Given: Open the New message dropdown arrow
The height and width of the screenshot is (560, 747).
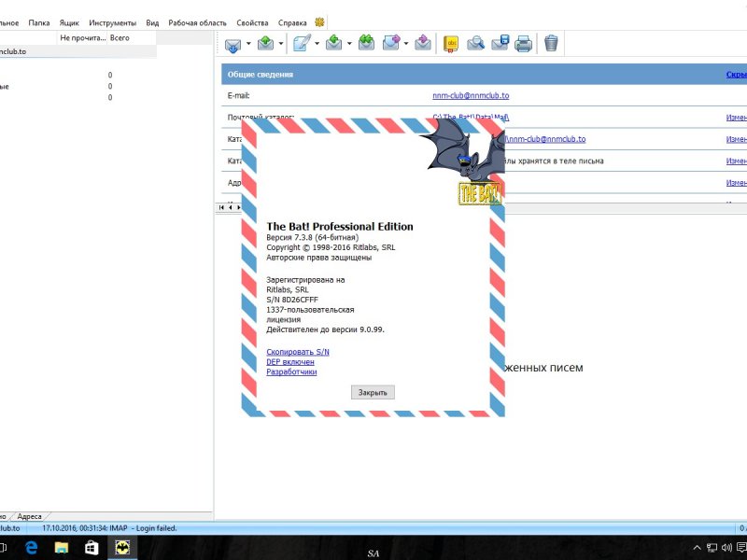Looking at the screenshot, I should (317, 44).
